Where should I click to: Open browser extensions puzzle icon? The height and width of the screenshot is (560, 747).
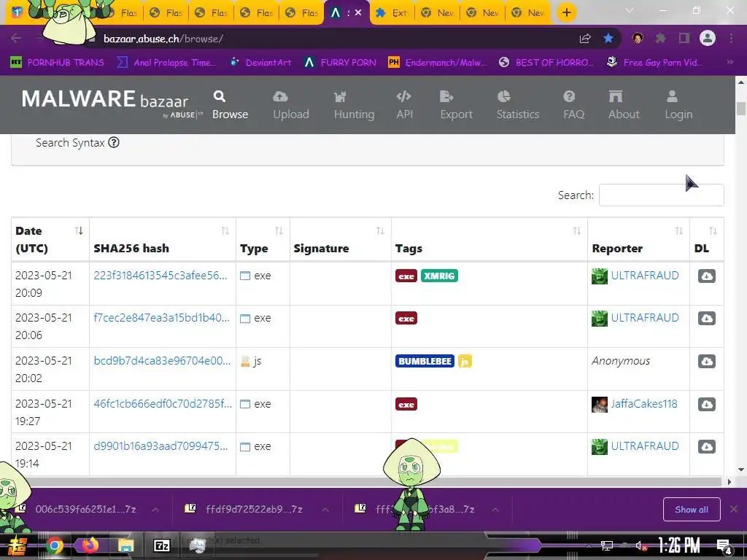coord(660,38)
